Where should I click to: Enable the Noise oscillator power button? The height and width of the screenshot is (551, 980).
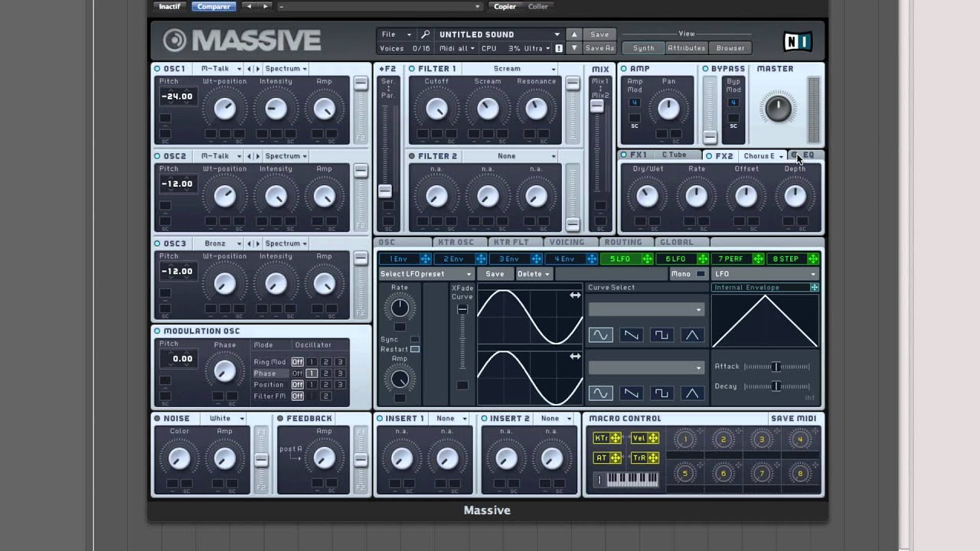[157, 419]
